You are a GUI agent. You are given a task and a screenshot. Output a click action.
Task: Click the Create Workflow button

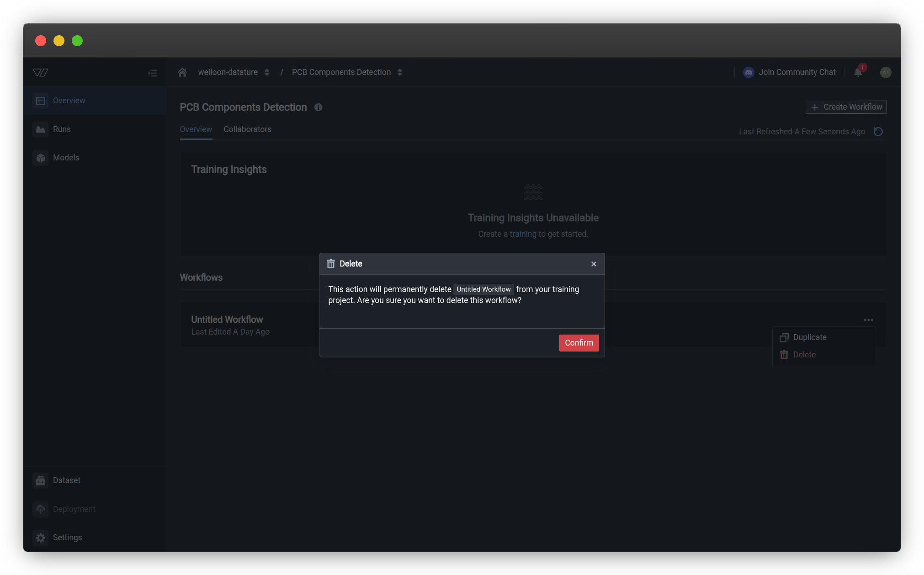[x=846, y=107]
